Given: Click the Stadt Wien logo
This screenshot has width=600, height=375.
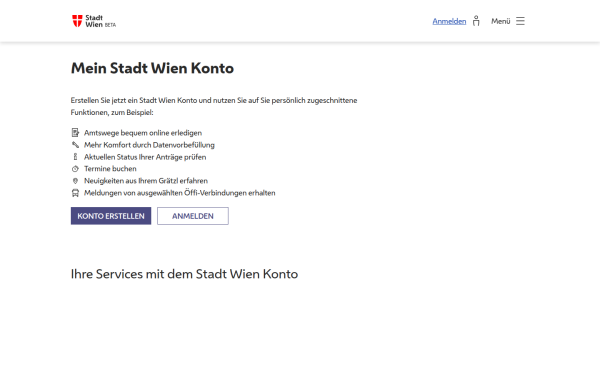Looking at the screenshot, I should click(x=94, y=21).
